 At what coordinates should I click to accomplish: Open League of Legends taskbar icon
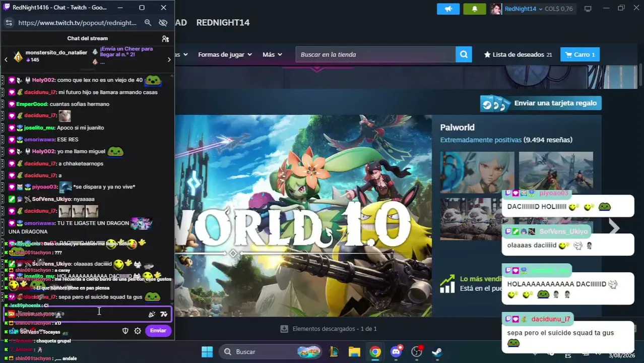click(334, 352)
